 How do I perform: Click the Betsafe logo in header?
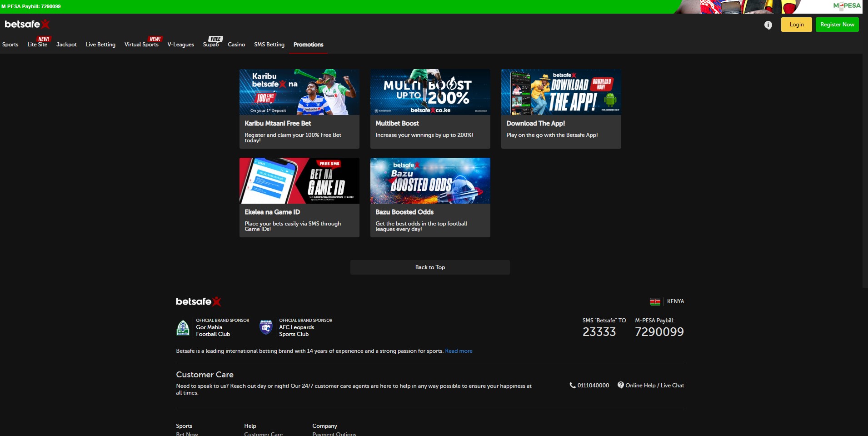tap(27, 24)
